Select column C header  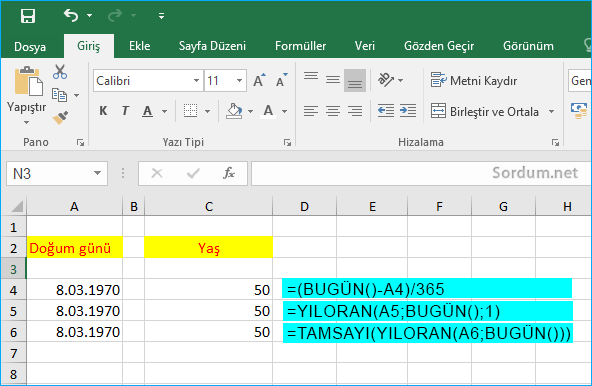coord(208,207)
